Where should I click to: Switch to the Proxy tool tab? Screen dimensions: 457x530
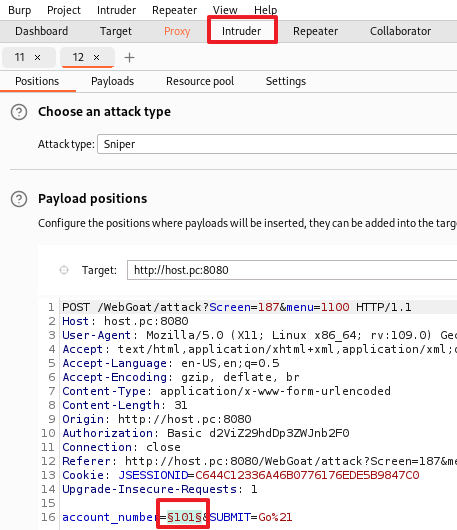(x=177, y=31)
